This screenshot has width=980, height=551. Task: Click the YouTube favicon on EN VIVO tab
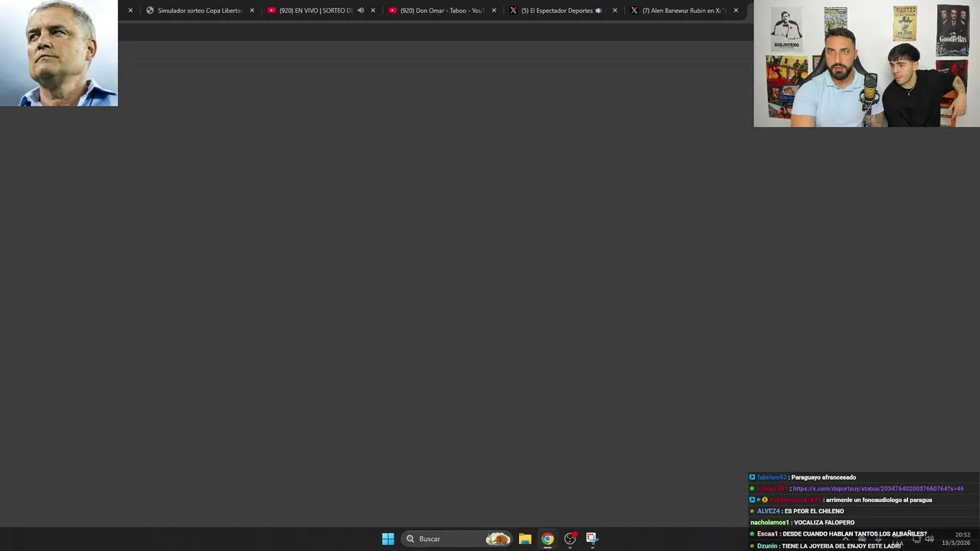tap(272, 11)
